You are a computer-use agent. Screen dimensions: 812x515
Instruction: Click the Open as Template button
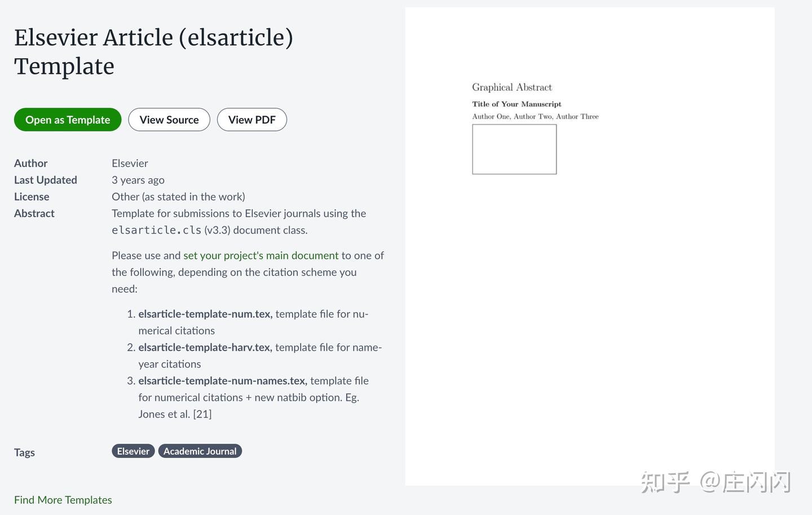[68, 120]
